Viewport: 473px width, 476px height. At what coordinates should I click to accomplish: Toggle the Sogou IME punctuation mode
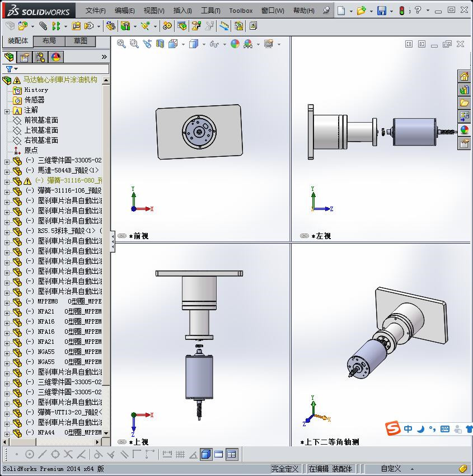(432, 428)
